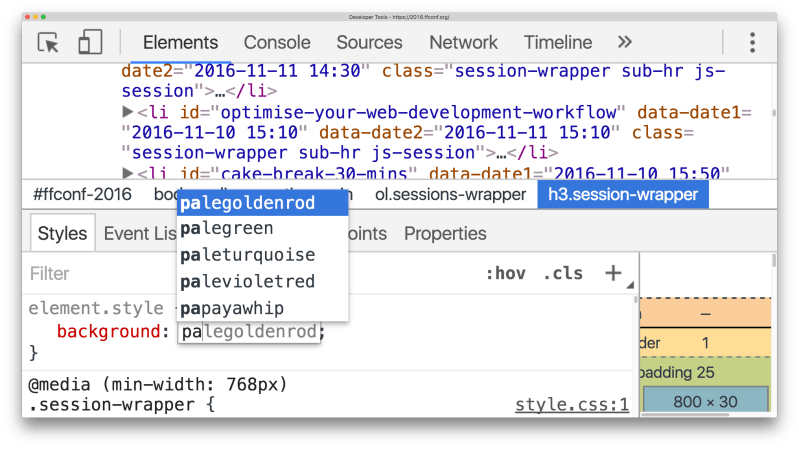Expand the cake-break-30-mins li node
799x449 pixels.
[x=128, y=173]
